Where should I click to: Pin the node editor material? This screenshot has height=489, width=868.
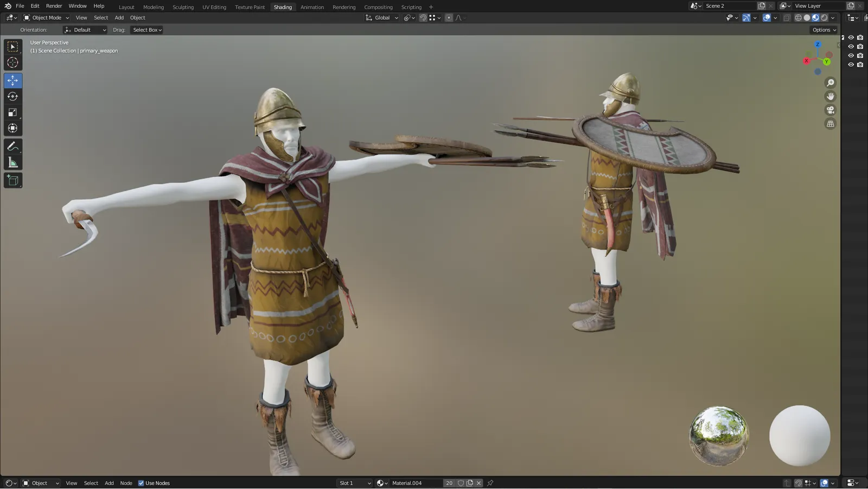coord(490,483)
